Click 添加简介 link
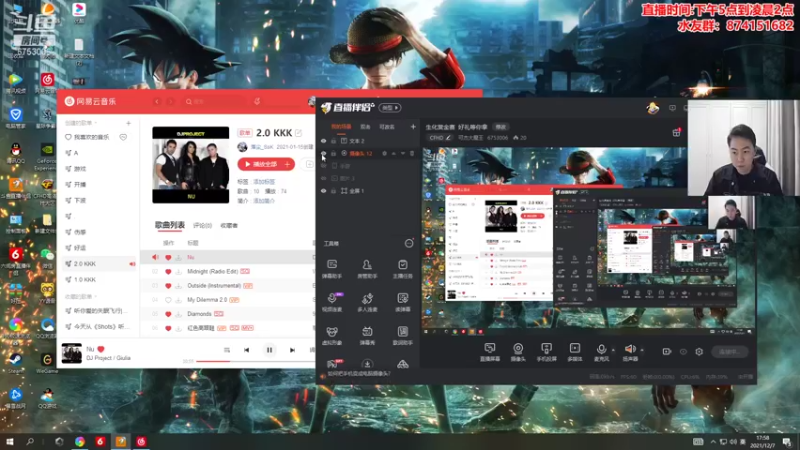 pyautogui.click(x=264, y=201)
